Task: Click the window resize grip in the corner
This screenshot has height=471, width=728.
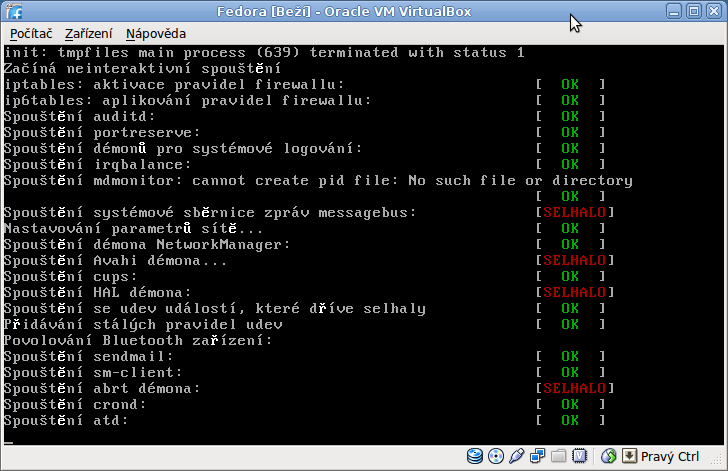Action: click(718, 459)
